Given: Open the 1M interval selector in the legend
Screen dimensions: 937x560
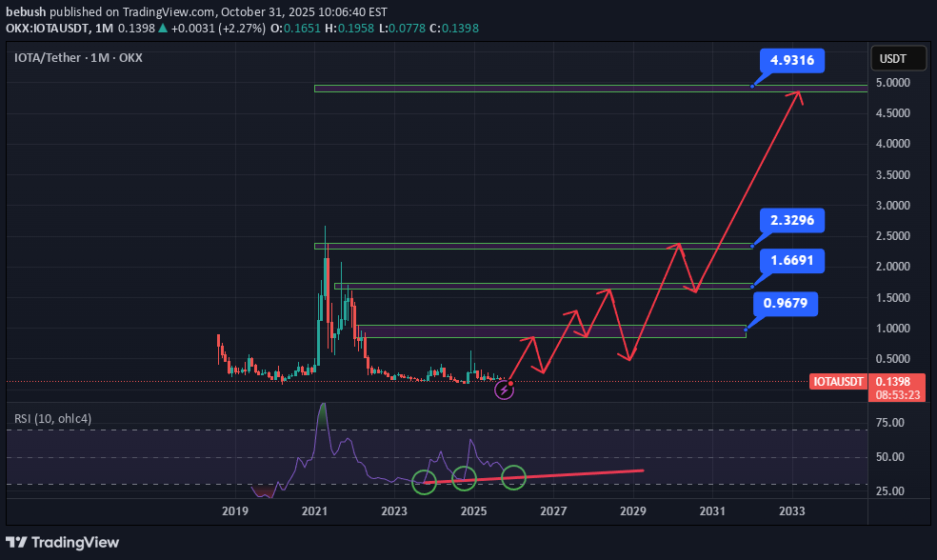Looking at the screenshot, I should [x=99, y=57].
